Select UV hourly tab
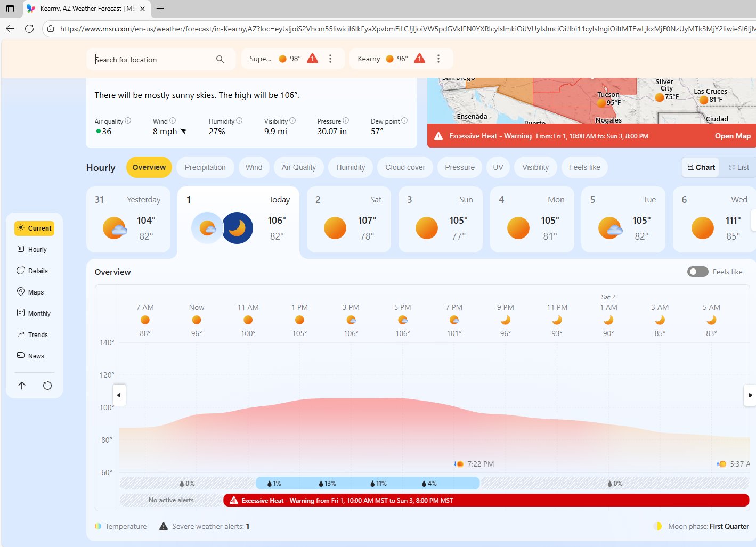The image size is (756, 547). (498, 167)
